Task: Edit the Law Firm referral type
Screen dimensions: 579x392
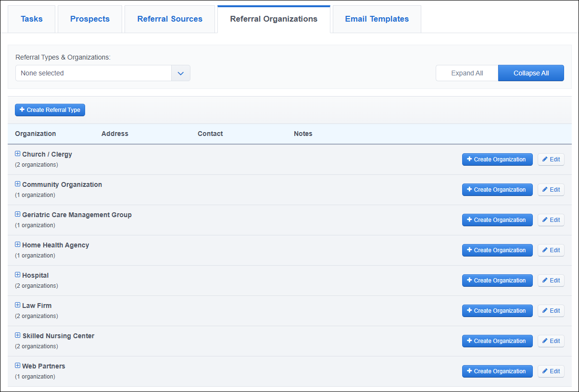Action: (551, 311)
